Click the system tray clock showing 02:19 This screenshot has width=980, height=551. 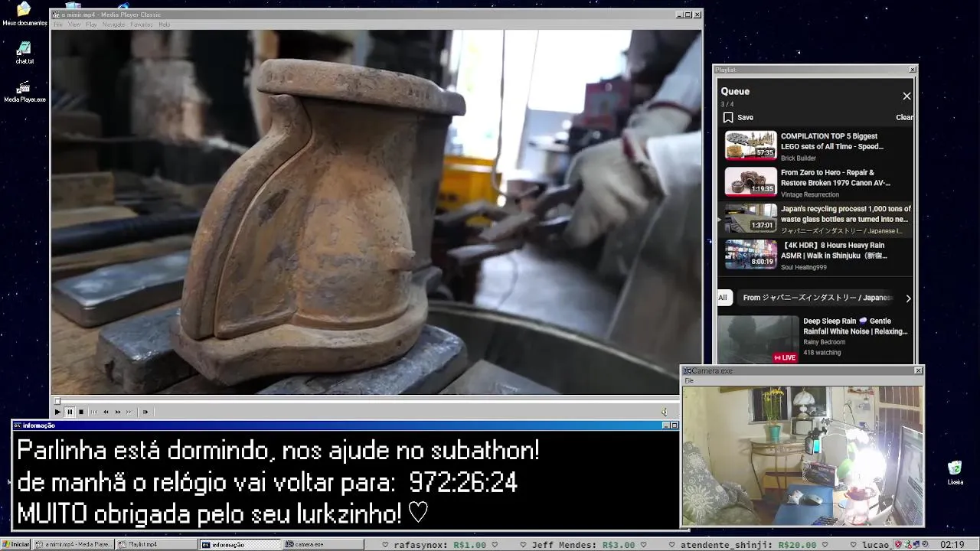point(952,545)
